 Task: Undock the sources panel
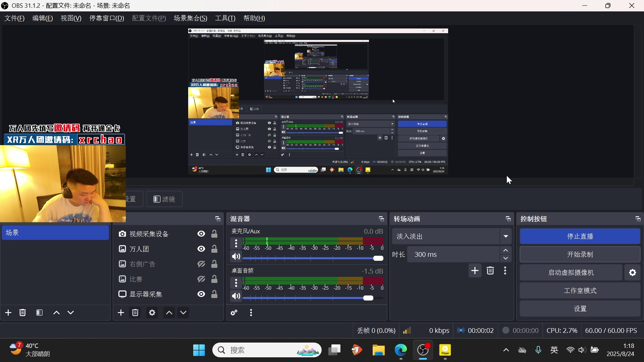[218, 219]
